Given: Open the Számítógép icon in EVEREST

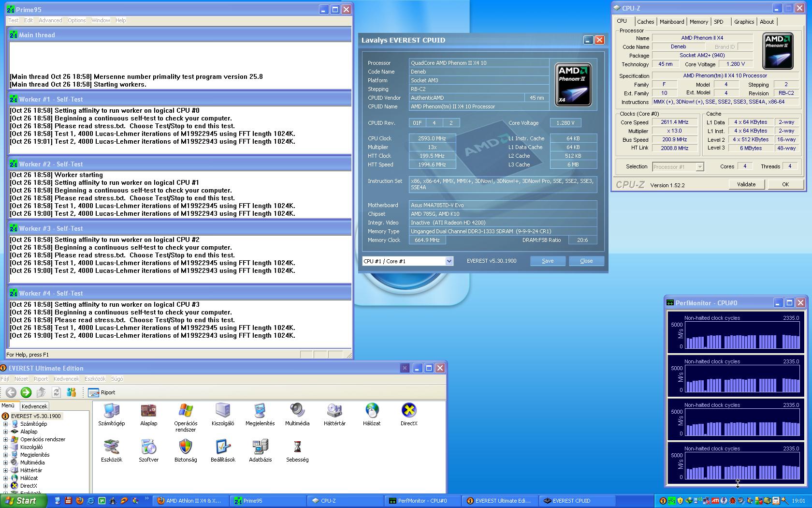Looking at the screenshot, I should tap(112, 415).
